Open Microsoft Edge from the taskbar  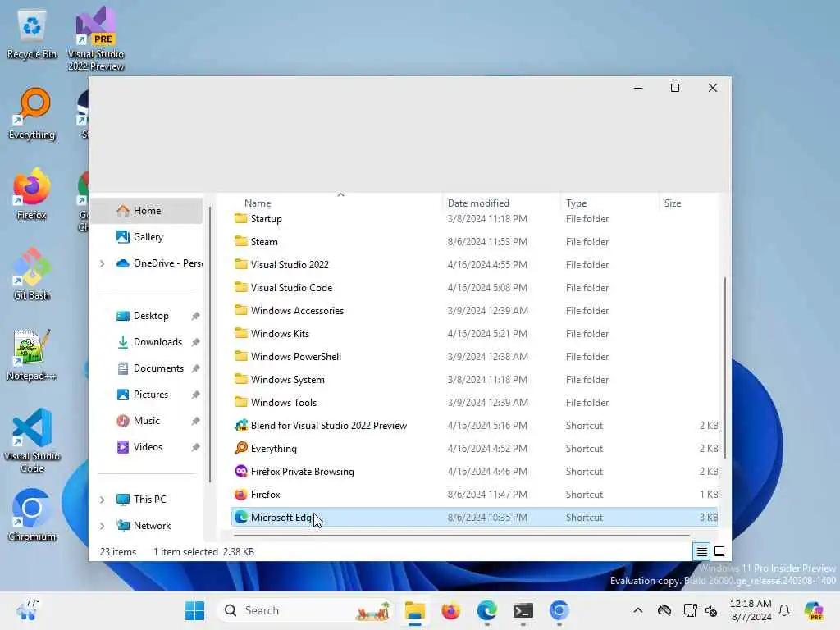[x=487, y=610]
